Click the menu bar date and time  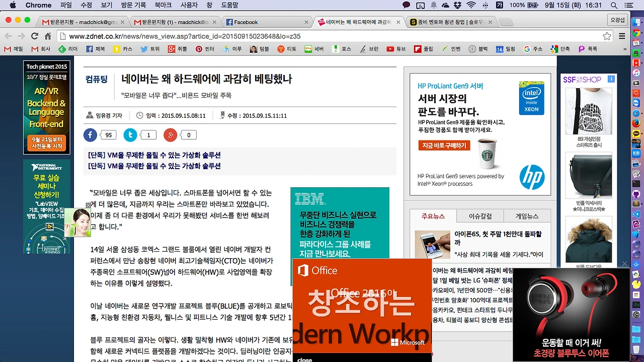573,5
